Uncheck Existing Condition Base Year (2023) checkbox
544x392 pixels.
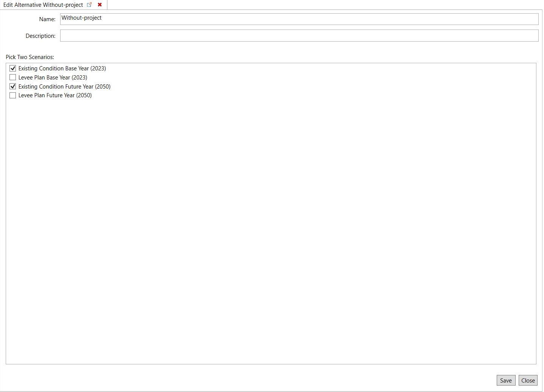(13, 68)
